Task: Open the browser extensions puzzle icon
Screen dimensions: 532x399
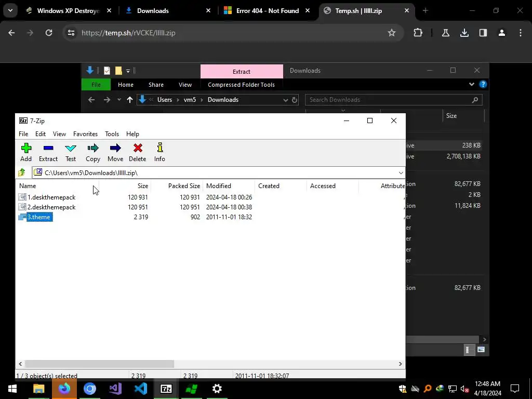Action: pos(418,33)
